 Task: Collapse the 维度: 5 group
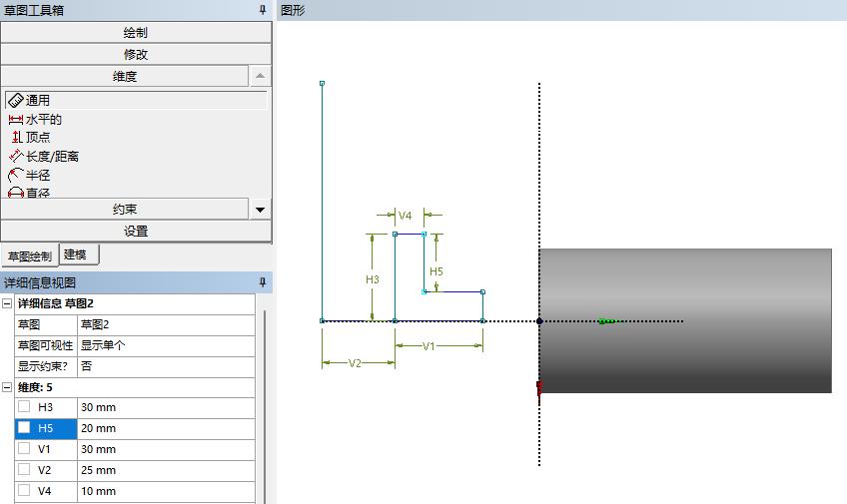(x=8, y=387)
